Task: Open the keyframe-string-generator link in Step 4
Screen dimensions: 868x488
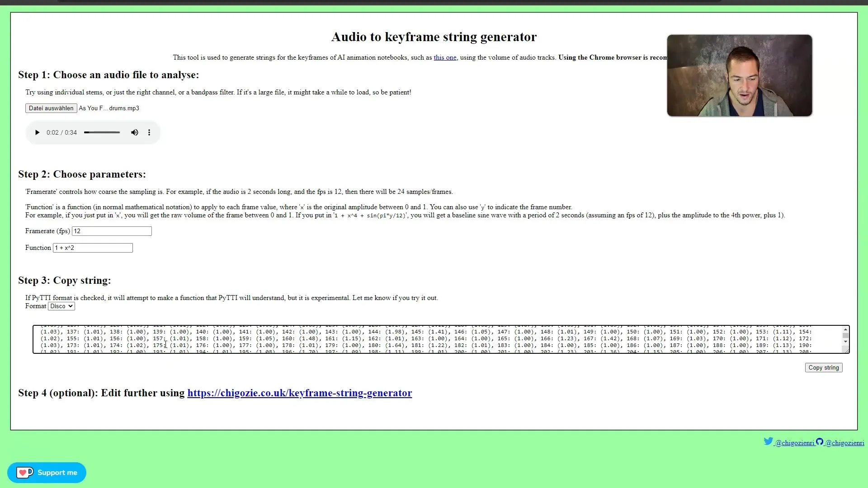Action: click(x=299, y=393)
